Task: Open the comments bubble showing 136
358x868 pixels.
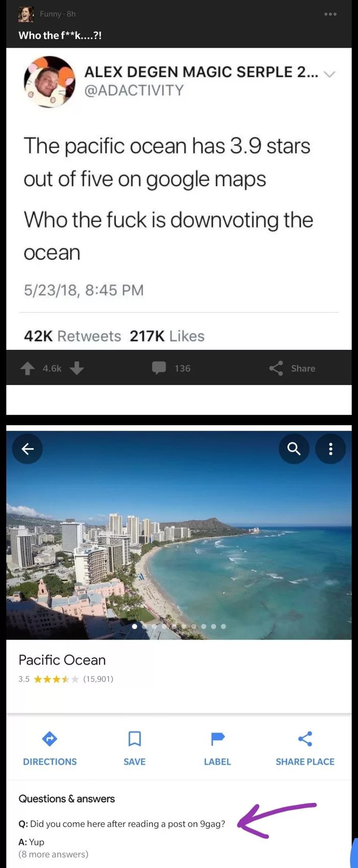Action: pyautogui.click(x=159, y=368)
